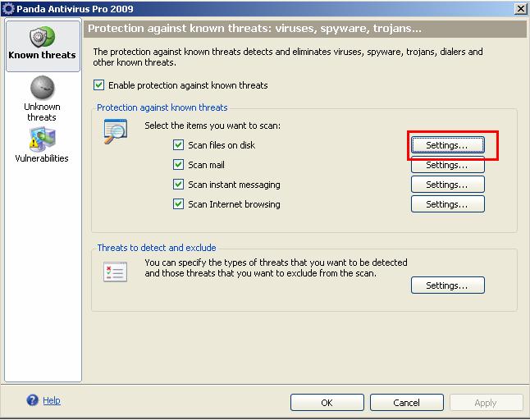
Task: Open Settings for Scan files on disk
Action: [447, 145]
